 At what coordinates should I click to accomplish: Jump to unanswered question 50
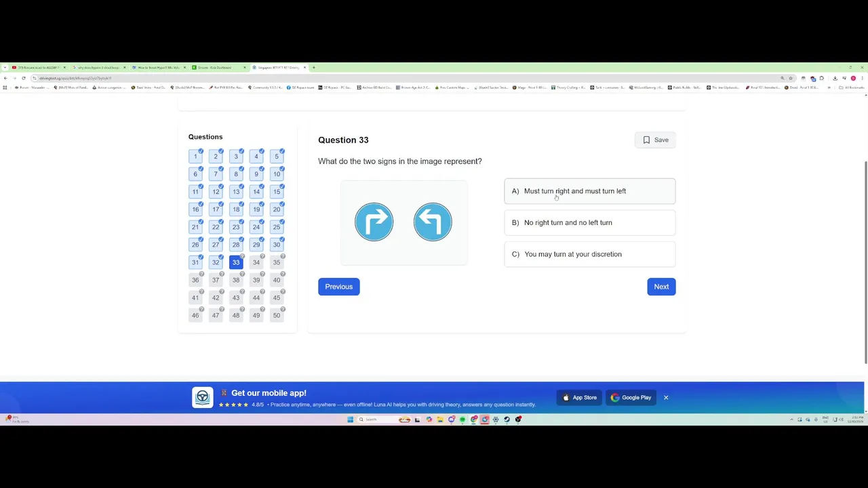tap(277, 315)
